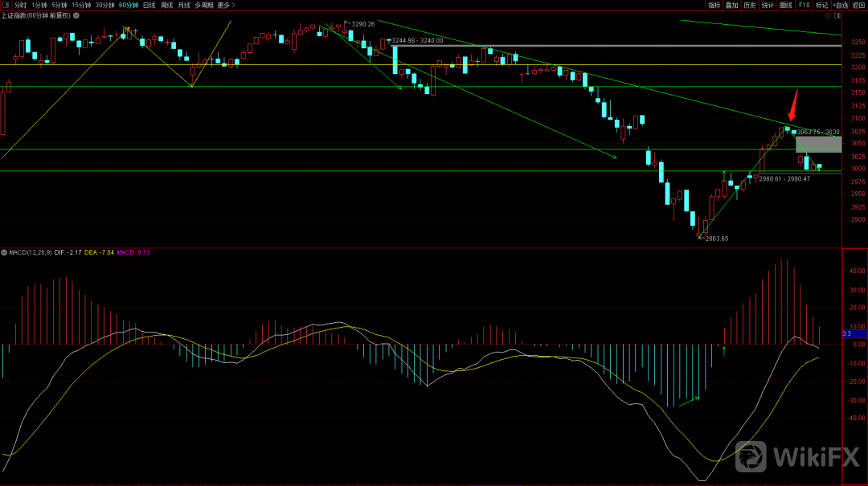Click 叠加 to overlay another security
Image resolution: width=868 pixels, height=486 pixels.
click(x=731, y=5)
